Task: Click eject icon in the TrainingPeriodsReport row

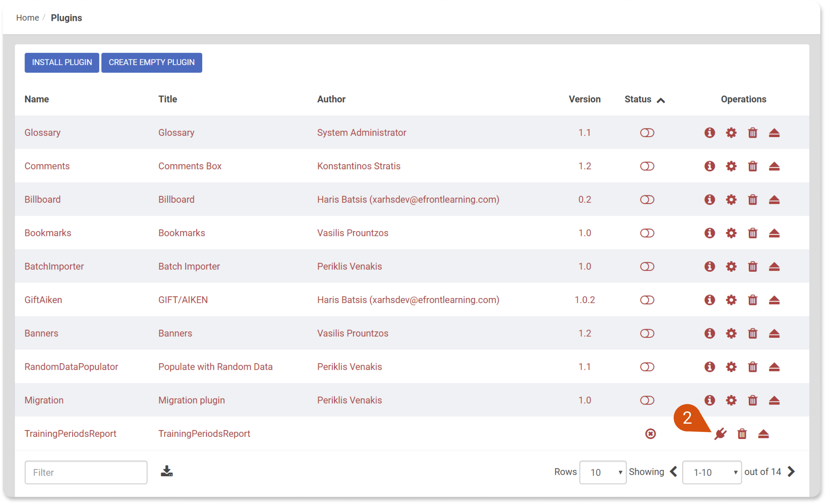Action: pos(763,434)
